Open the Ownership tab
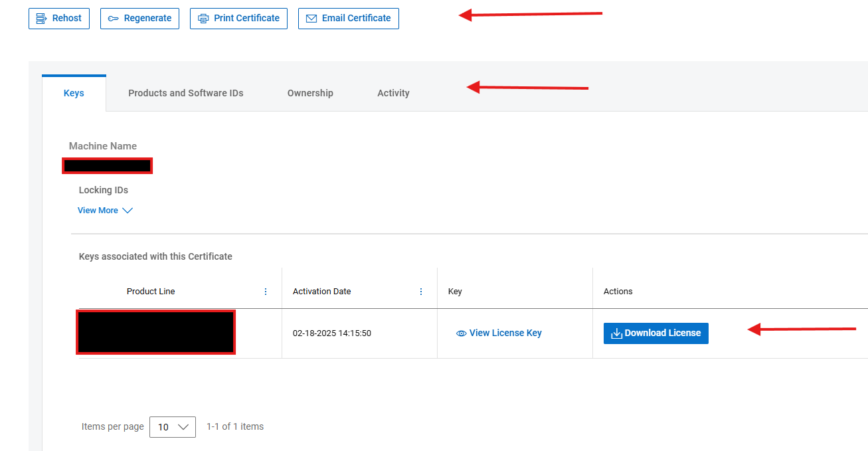Screen dimensions: 868x451 point(309,93)
